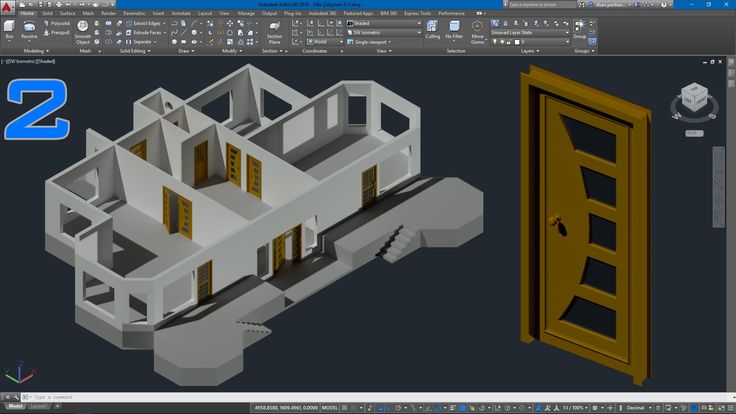Open the SW Isometric view dropdown
736x414 pixels.
(384, 32)
